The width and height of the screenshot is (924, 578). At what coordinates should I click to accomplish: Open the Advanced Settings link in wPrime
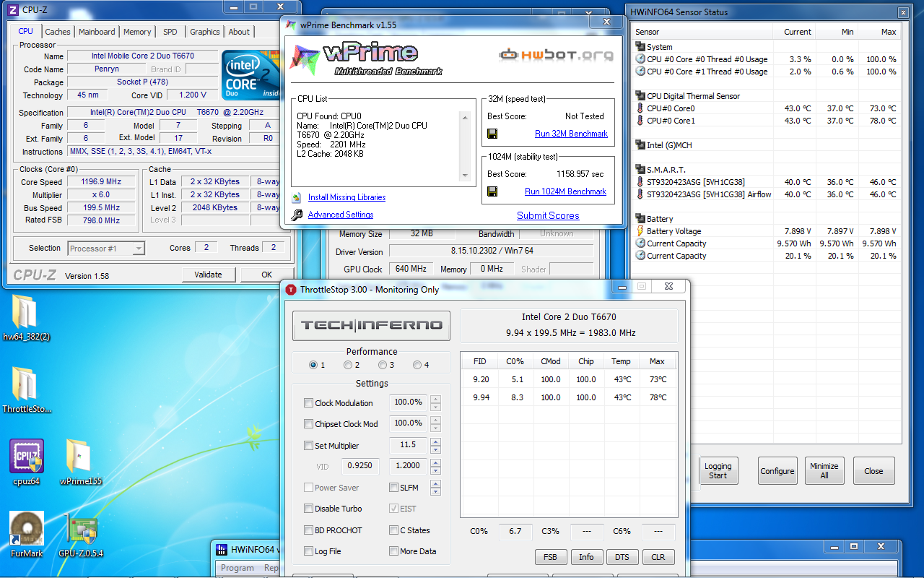click(x=341, y=215)
